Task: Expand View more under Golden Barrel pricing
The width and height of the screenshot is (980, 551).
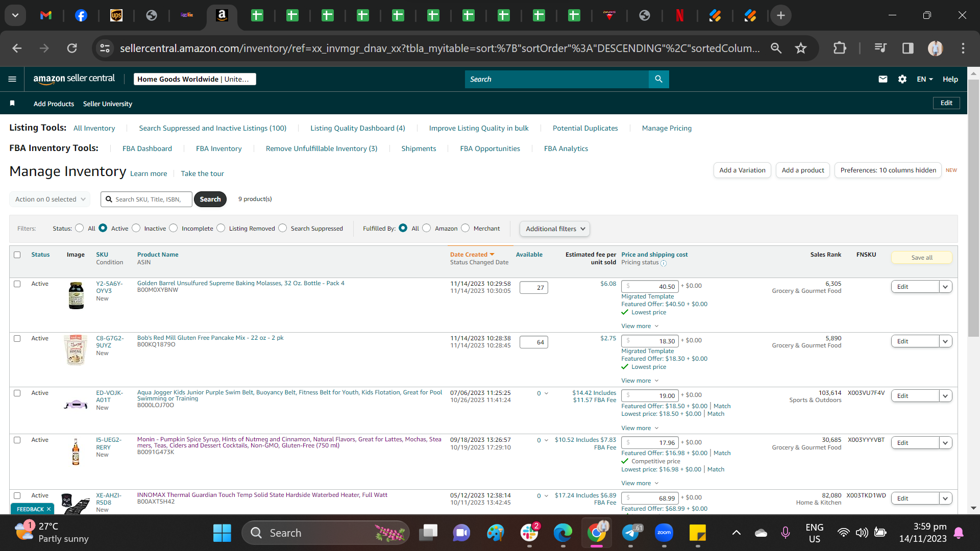Action: click(x=640, y=326)
